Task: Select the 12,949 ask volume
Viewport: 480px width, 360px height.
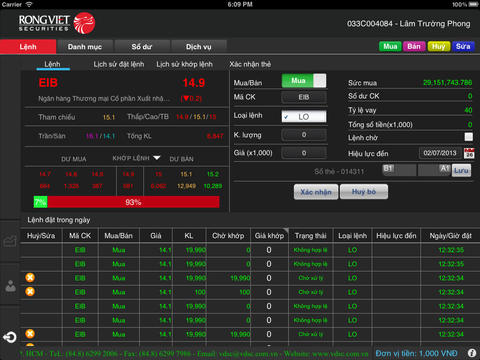Action: point(186,186)
